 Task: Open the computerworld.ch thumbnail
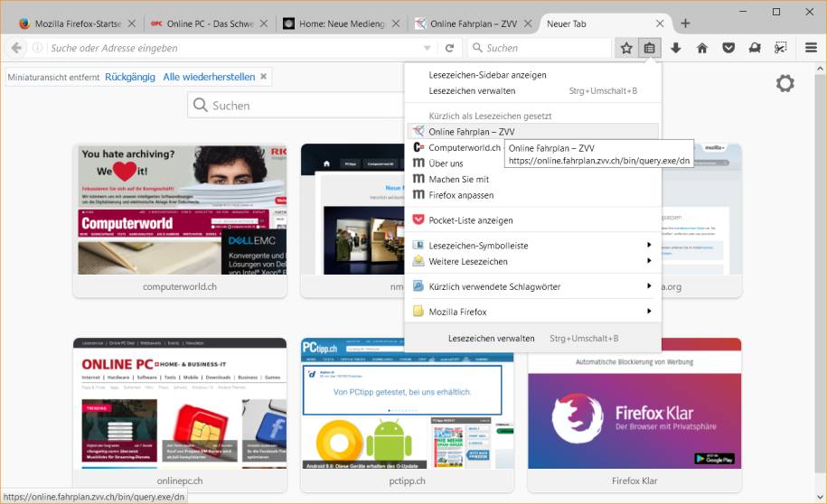tap(180, 221)
